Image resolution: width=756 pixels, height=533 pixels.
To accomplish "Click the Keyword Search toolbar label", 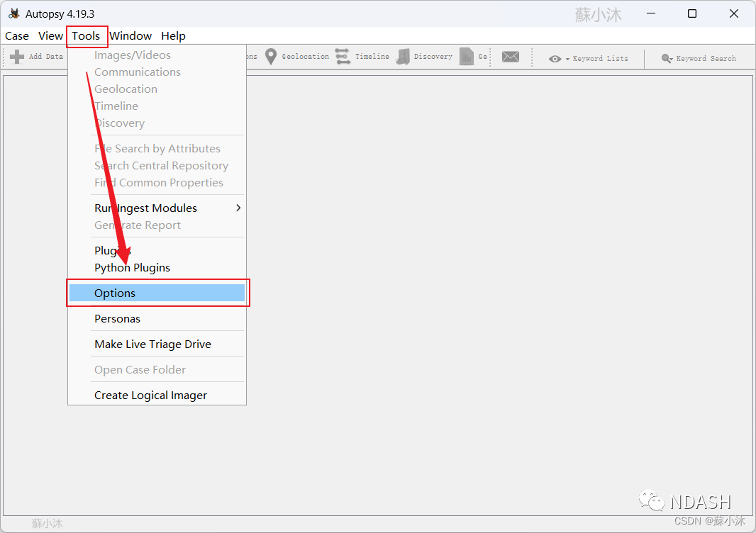I will pos(706,58).
